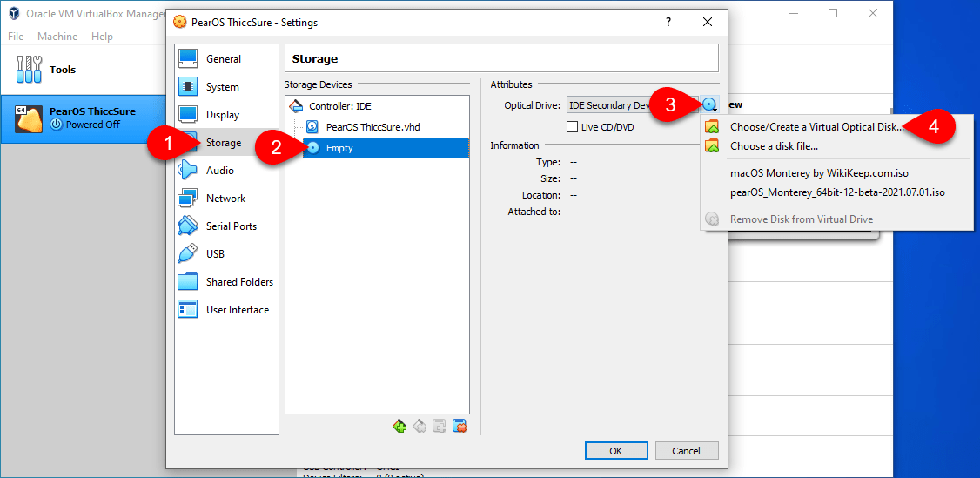Open the Audio settings category

point(226,171)
